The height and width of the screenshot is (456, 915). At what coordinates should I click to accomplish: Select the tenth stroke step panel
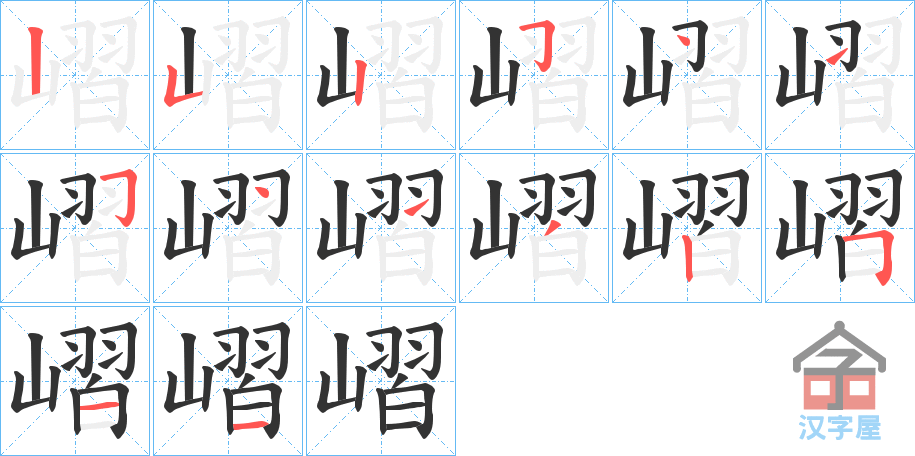pyautogui.click(x=534, y=228)
